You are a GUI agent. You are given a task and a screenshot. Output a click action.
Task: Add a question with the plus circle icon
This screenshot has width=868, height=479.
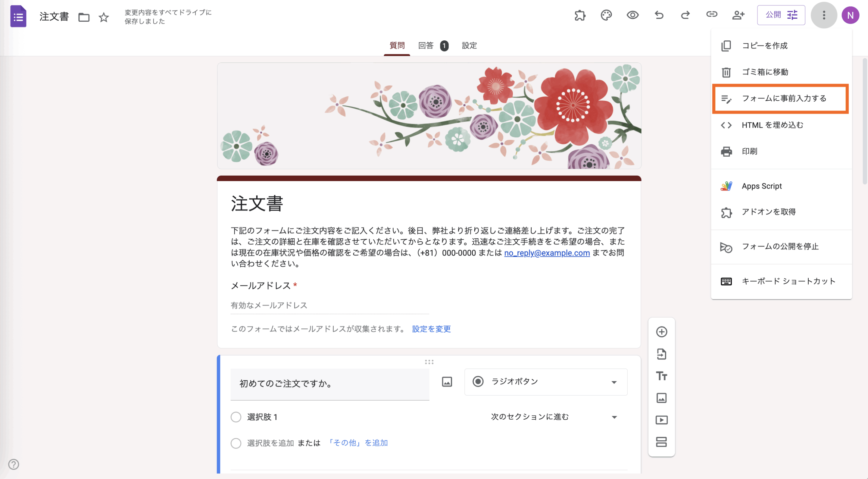(662, 332)
